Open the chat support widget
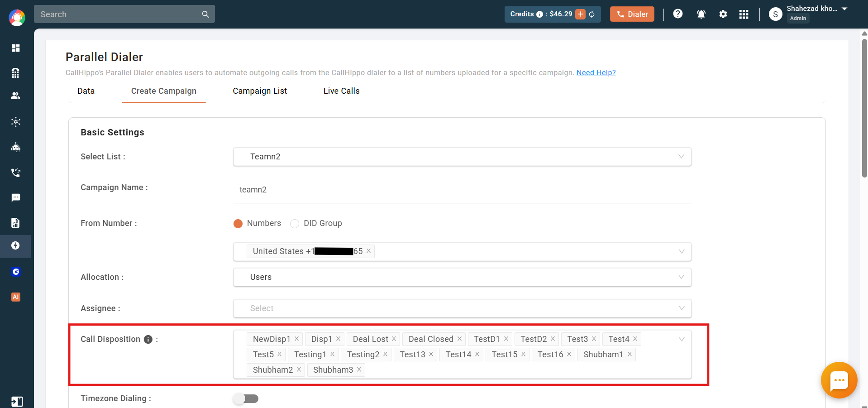The height and width of the screenshot is (408, 868). [839, 380]
